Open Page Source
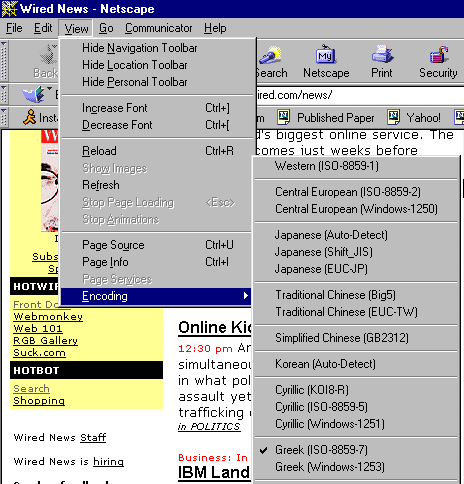464x484 pixels. [x=156, y=245]
